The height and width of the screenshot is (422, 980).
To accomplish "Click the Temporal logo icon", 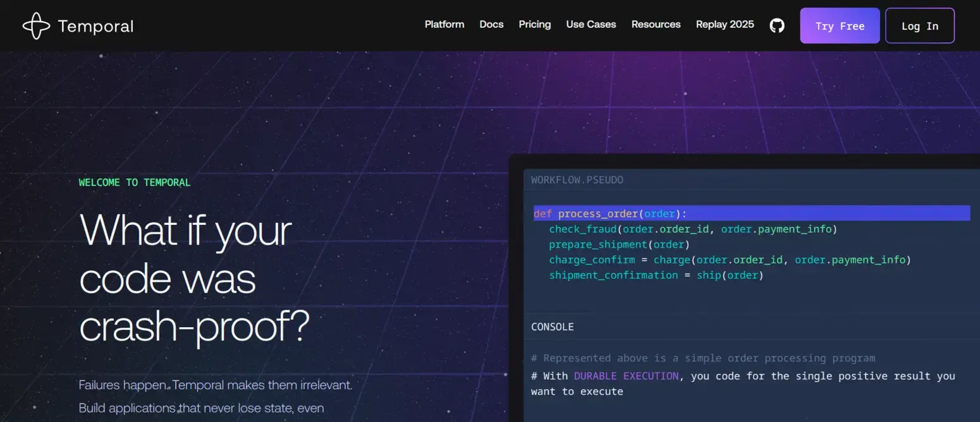I will pos(36,26).
